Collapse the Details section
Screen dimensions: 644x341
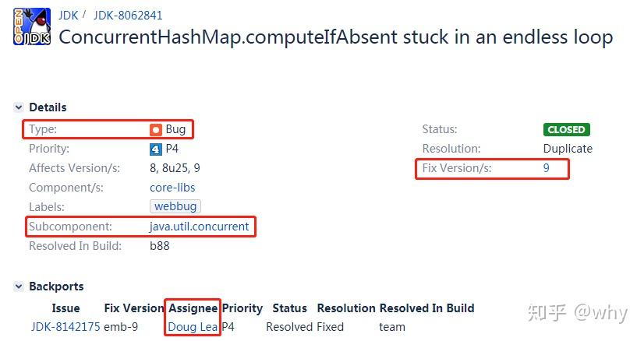19,107
